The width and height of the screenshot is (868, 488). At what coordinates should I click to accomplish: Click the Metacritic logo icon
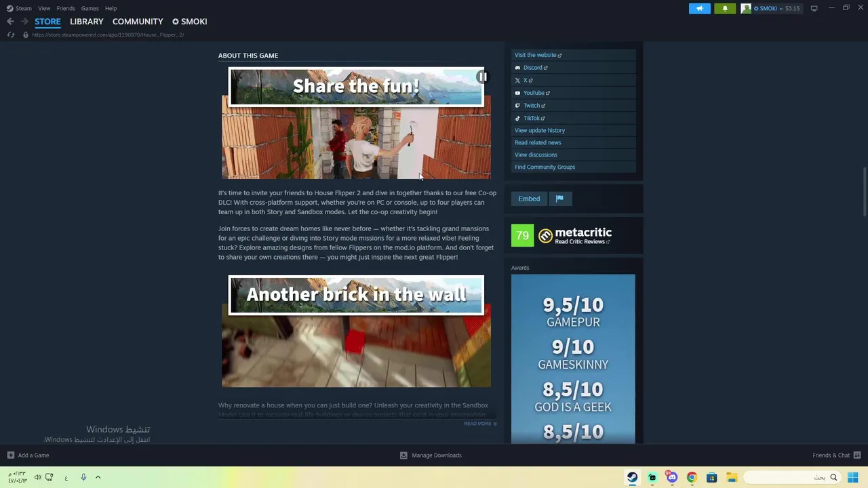point(545,236)
